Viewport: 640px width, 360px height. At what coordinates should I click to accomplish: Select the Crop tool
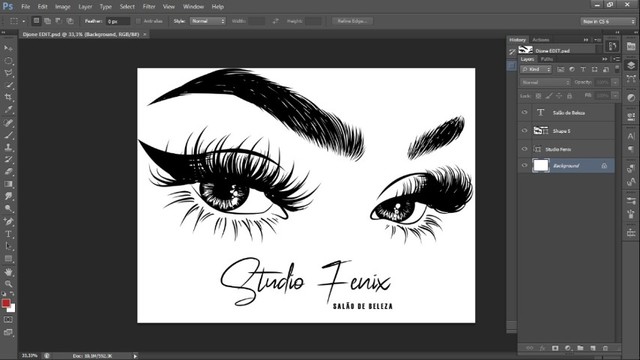8,97
